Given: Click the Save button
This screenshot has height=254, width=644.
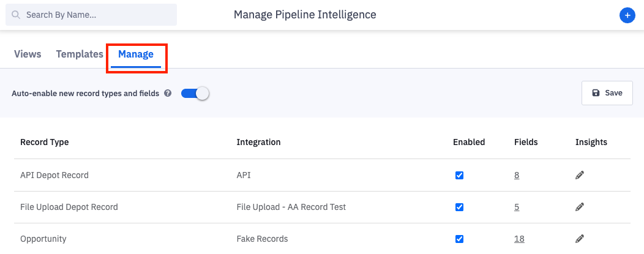Looking at the screenshot, I should point(607,93).
